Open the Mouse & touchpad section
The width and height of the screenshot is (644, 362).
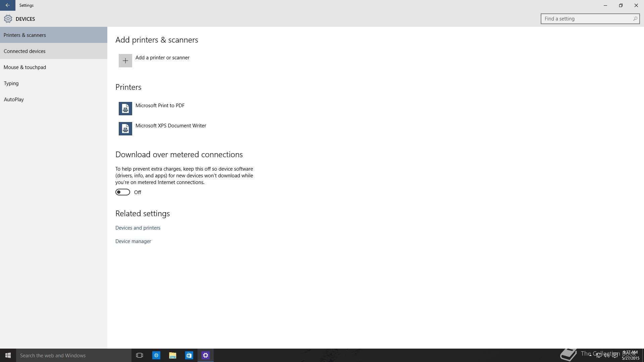tap(54, 67)
